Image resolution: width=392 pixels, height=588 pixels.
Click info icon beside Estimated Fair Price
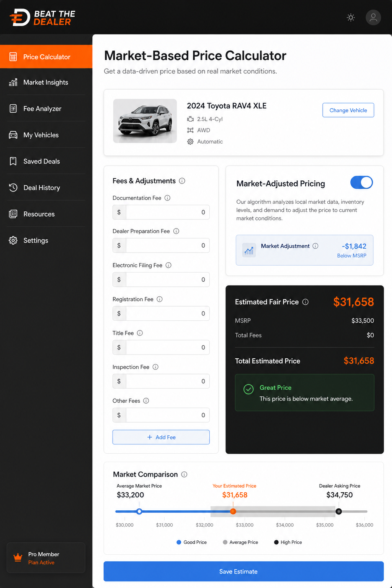(x=305, y=302)
